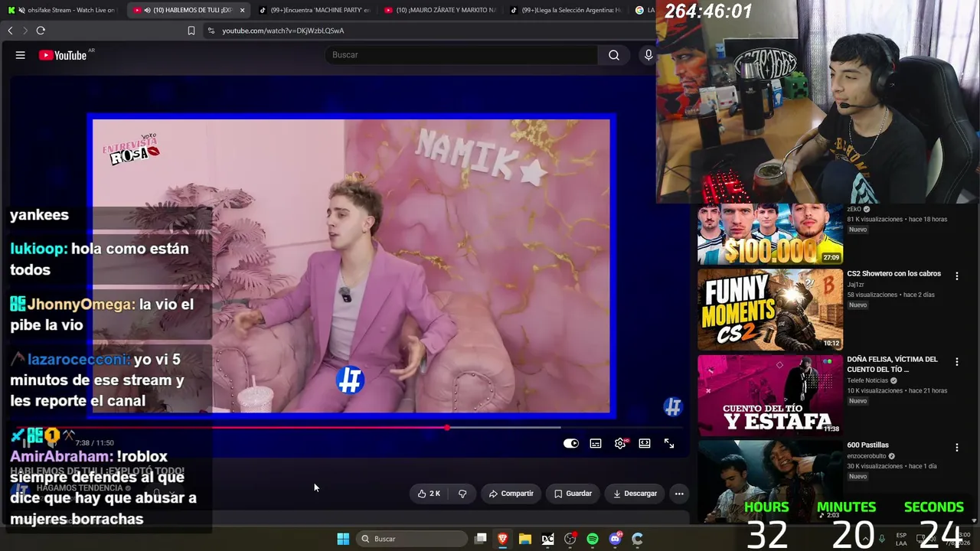Open the 600 Pastillas video title
Image resolution: width=980 pixels, height=551 pixels.
[867, 445]
